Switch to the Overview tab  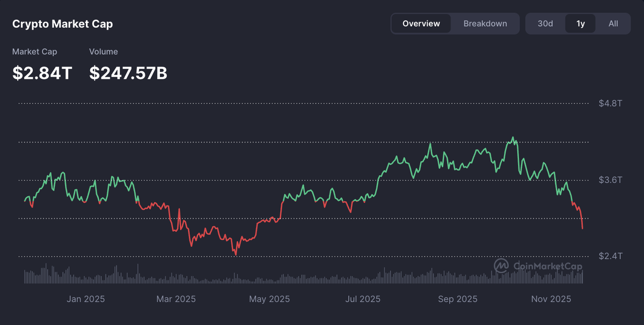pos(421,24)
